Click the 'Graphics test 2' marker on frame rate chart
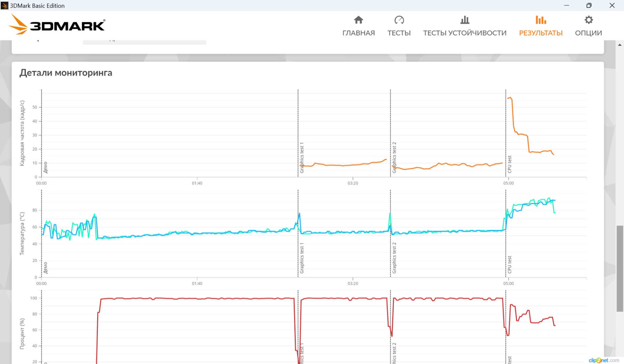The image size is (624, 364). coord(394,158)
